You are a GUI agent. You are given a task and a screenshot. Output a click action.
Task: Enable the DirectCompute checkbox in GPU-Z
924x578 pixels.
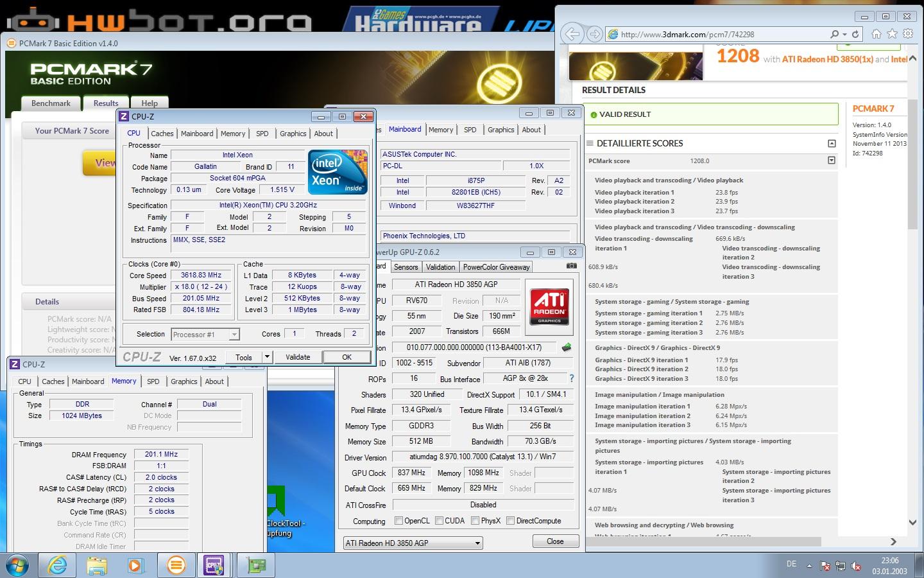point(510,521)
